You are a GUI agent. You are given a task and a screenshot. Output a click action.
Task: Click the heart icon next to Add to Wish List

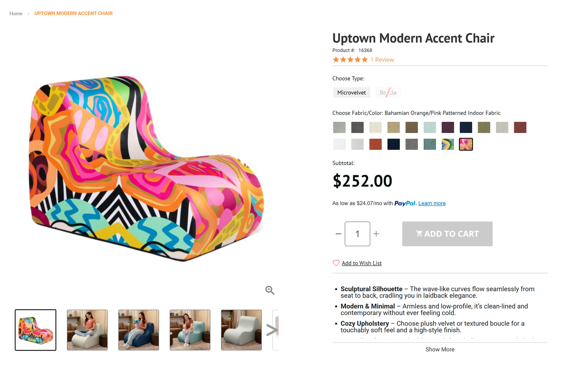click(x=336, y=263)
